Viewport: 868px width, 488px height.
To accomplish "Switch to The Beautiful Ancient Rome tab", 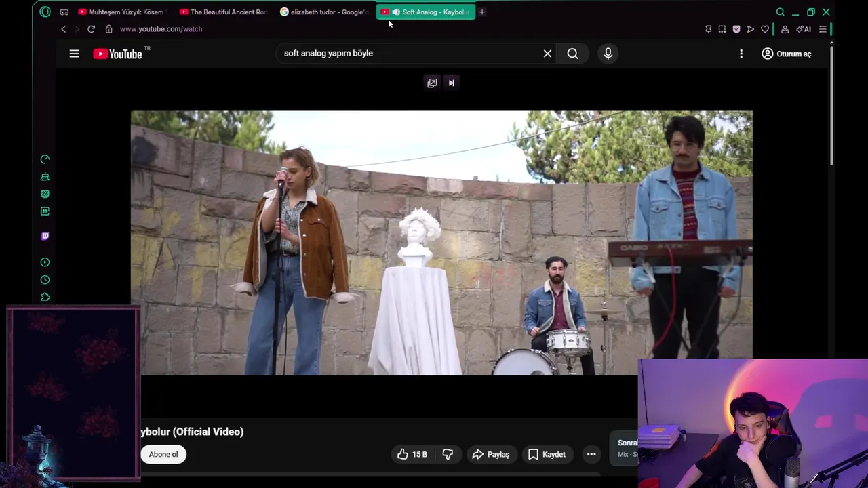I will tap(224, 12).
